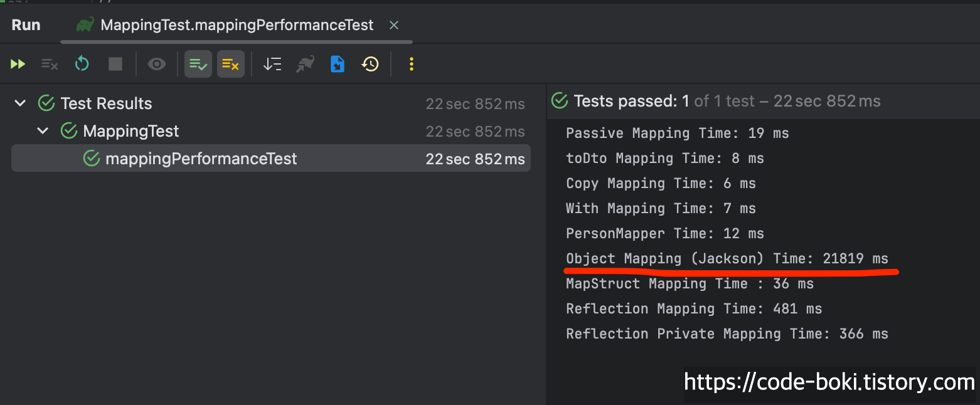
Task: Click the Sort alphabetically icon
Action: (272, 64)
